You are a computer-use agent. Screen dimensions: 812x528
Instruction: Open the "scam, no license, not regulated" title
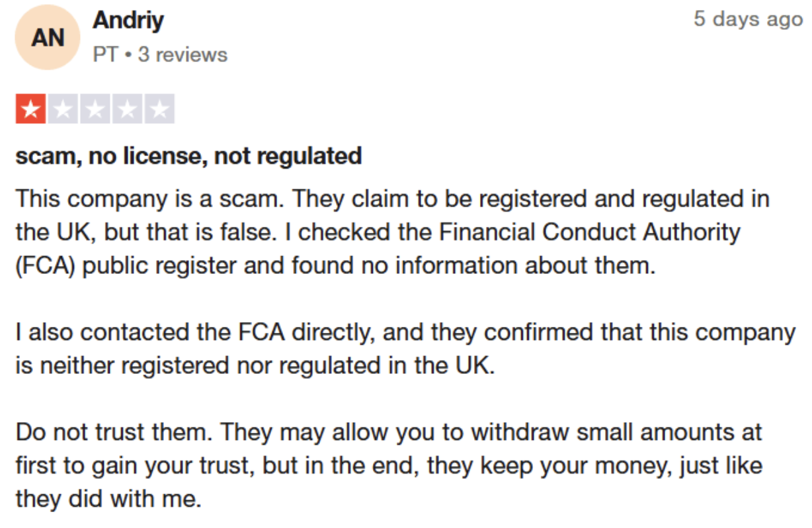click(x=188, y=156)
